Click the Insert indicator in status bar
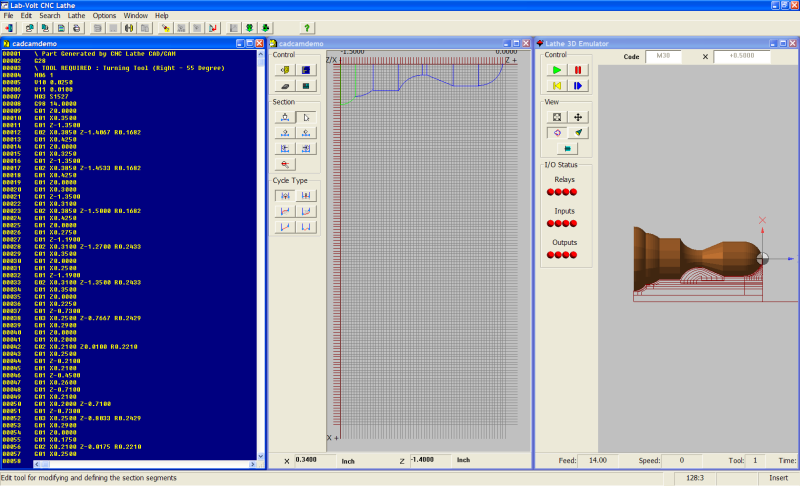The height and width of the screenshot is (486, 800). (x=779, y=478)
